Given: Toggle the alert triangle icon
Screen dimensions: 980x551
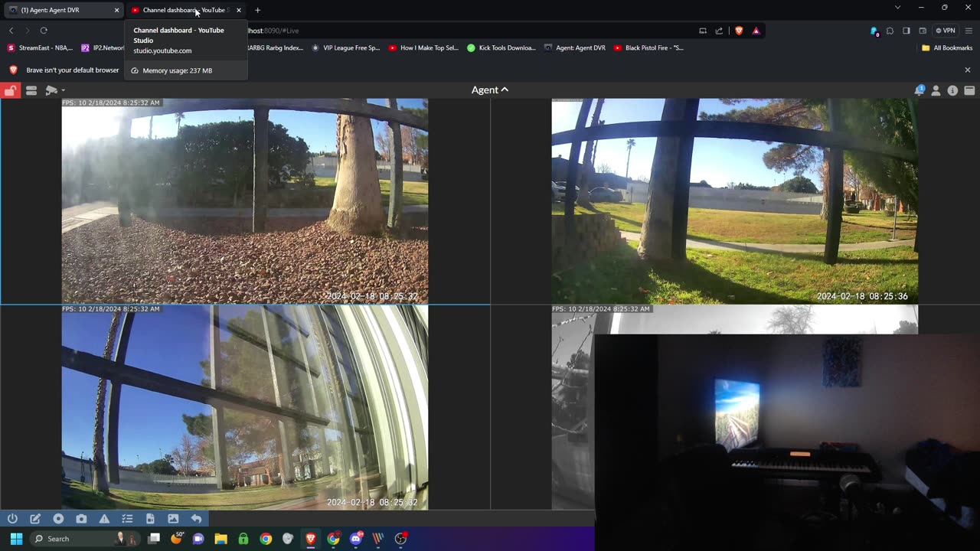Looking at the screenshot, I should coord(104,519).
